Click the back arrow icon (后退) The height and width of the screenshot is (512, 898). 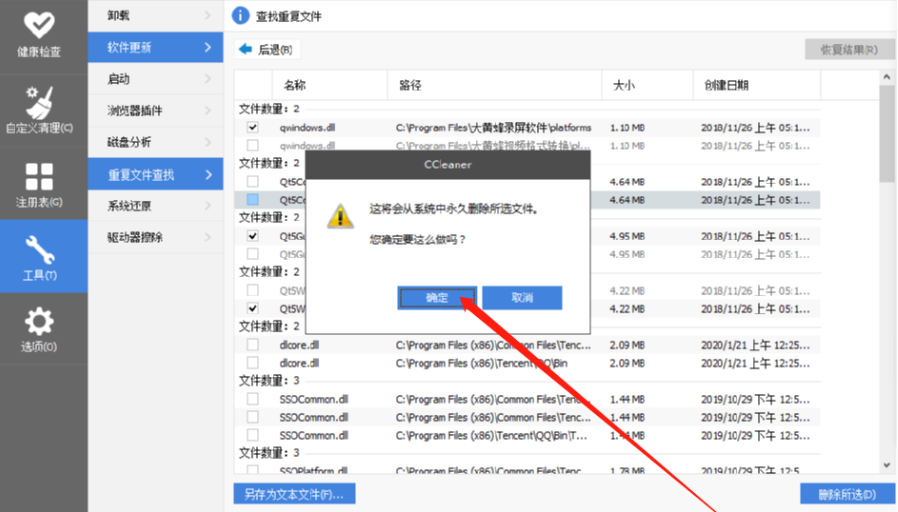(245, 49)
